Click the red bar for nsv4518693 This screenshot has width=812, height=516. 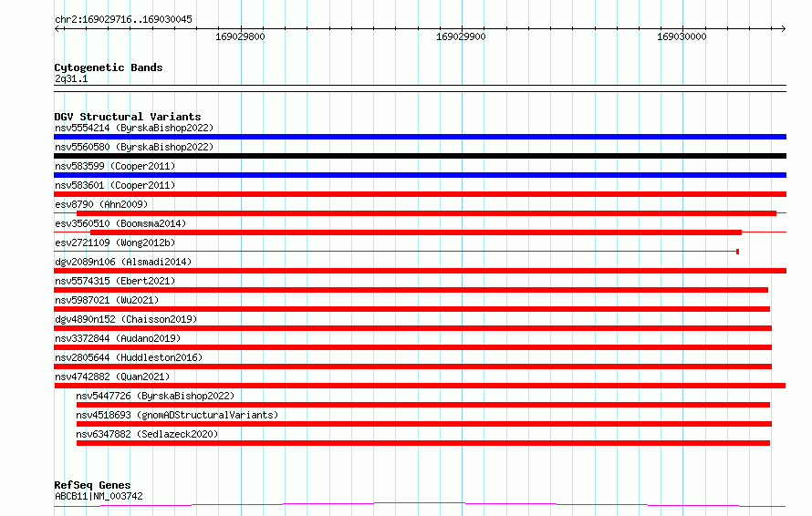point(424,424)
